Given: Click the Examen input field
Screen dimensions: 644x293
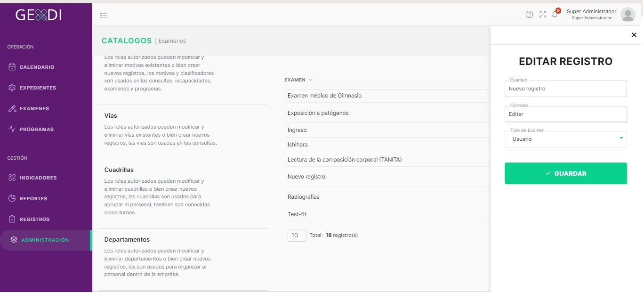Looking at the screenshot, I should click(565, 89).
